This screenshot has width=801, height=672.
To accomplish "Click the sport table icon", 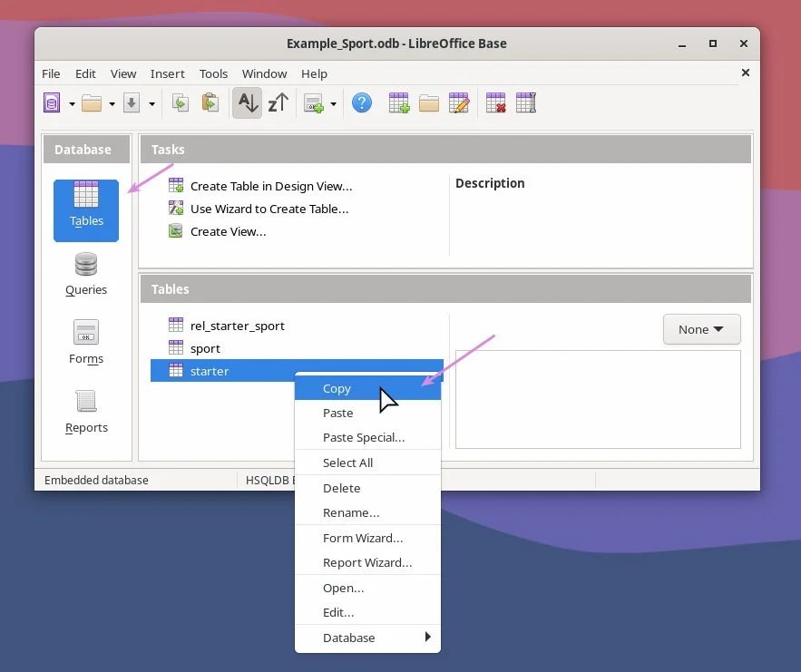I will tap(176, 347).
